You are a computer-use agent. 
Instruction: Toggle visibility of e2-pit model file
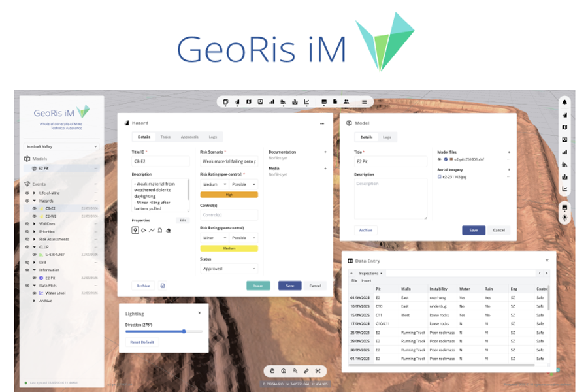click(x=440, y=159)
